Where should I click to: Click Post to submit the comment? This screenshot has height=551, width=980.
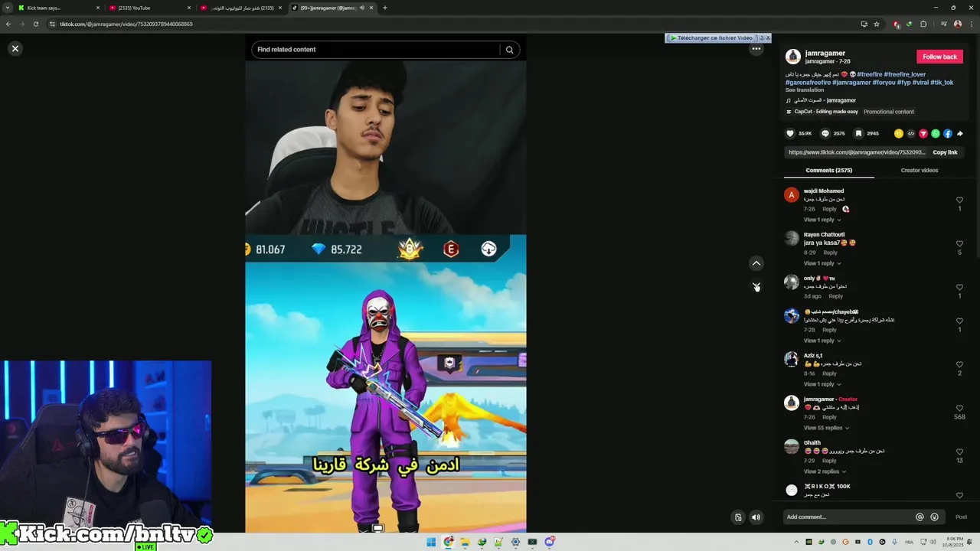tap(961, 517)
